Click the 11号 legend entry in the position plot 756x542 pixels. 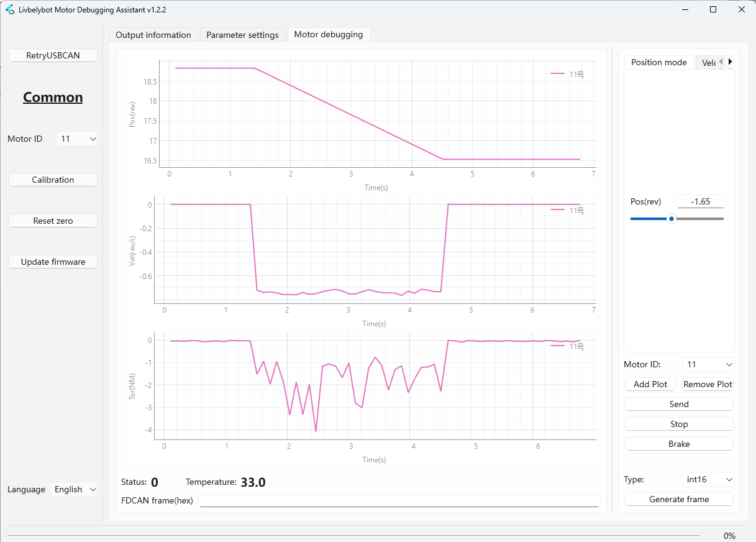tap(567, 74)
